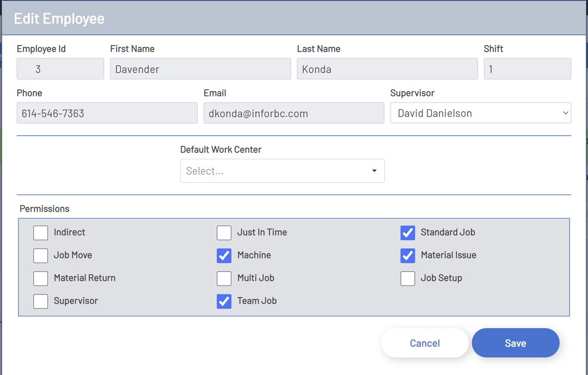This screenshot has height=375, width=588.
Task: Uncheck the Team Job permission
Action: click(224, 301)
